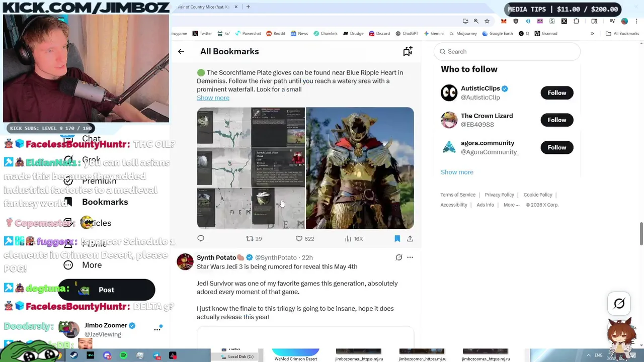The width and height of the screenshot is (644, 362).
Task: Open Steam from the taskbar
Action: pos(74,355)
